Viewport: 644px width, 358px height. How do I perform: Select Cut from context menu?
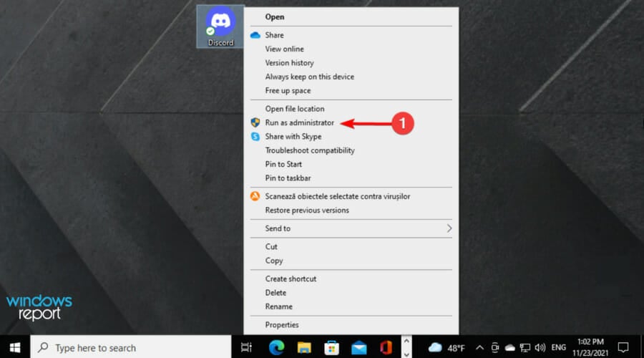pyautogui.click(x=271, y=246)
